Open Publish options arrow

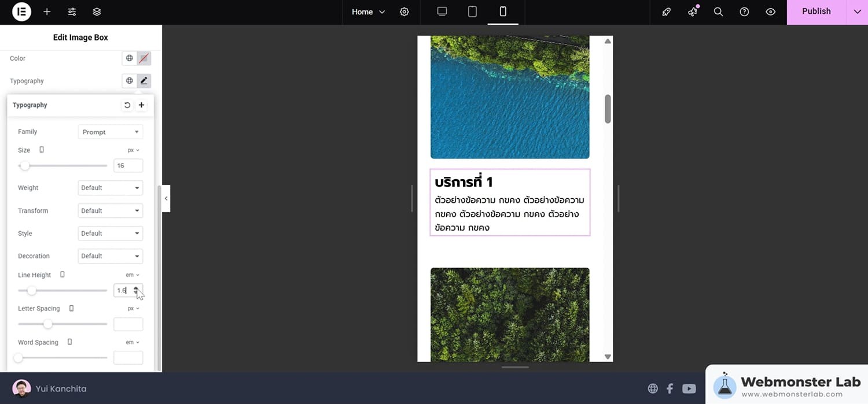tap(857, 12)
